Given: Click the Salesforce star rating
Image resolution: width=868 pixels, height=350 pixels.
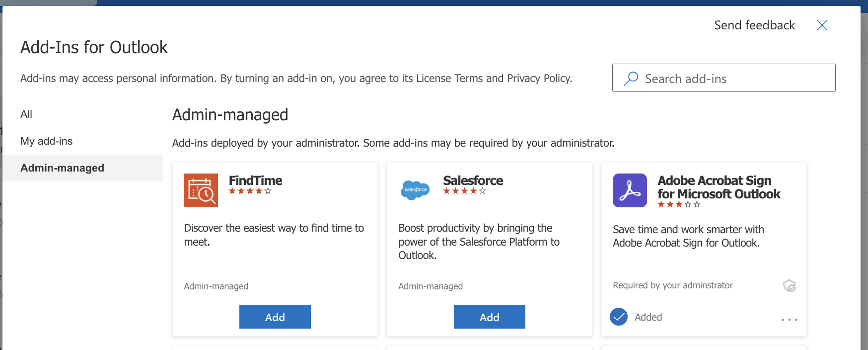Looking at the screenshot, I should 464,191.
